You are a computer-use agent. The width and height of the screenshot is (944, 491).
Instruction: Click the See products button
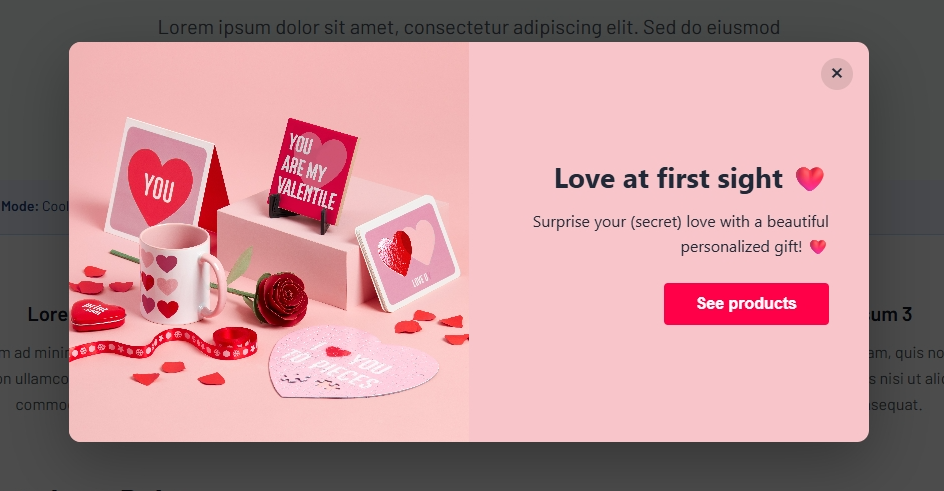(746, 304)
